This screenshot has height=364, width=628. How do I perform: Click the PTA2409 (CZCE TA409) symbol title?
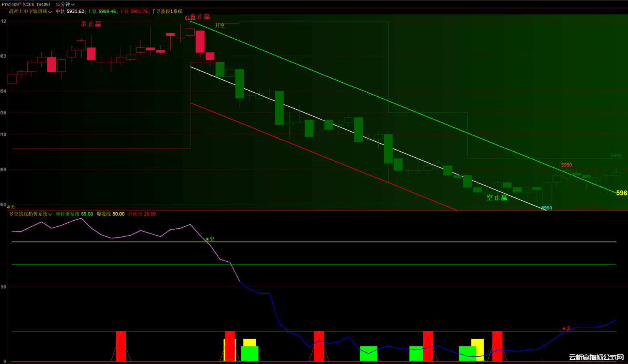point(26,4)
